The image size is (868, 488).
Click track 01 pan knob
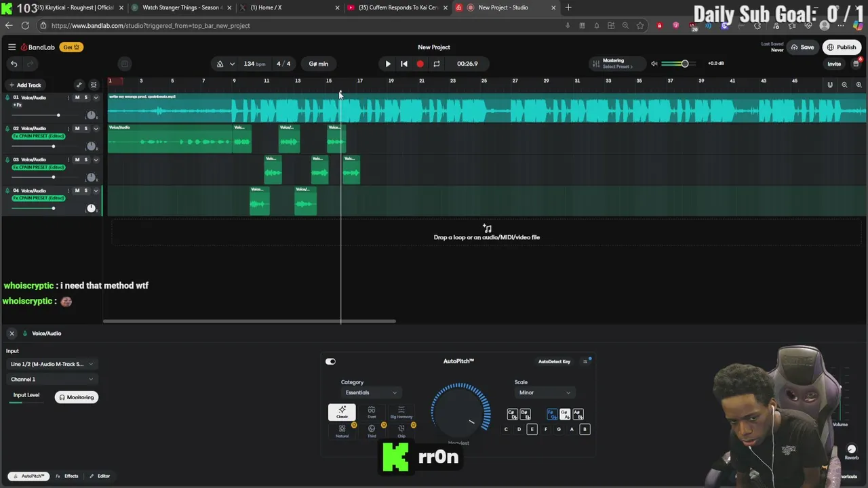pos(91,115)
